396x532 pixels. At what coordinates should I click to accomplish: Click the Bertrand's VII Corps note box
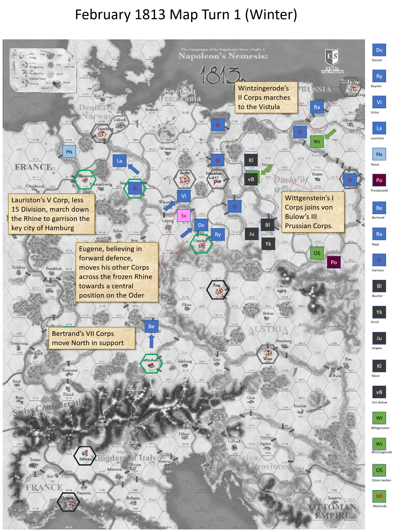(92, 338)
